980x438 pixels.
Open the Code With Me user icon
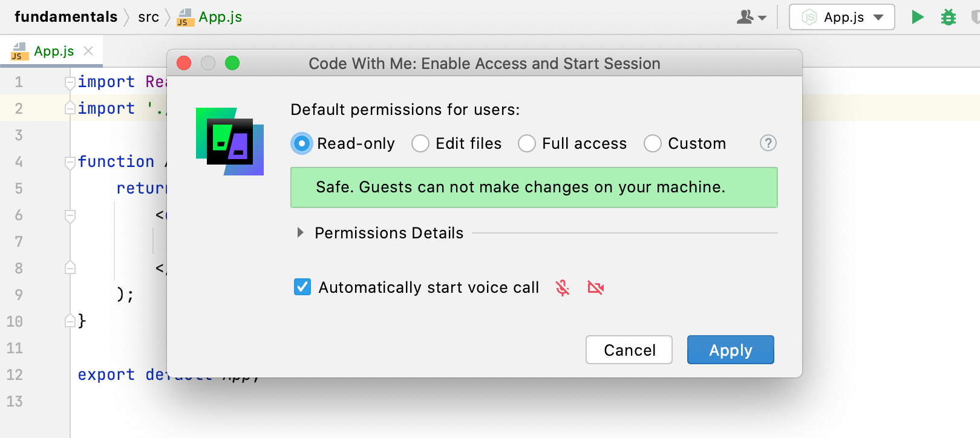pos(751,17)
